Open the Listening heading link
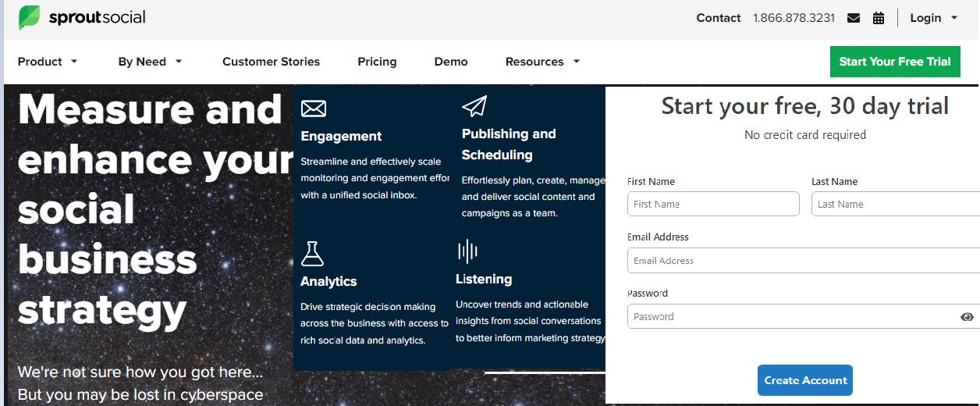 (484, 280)
